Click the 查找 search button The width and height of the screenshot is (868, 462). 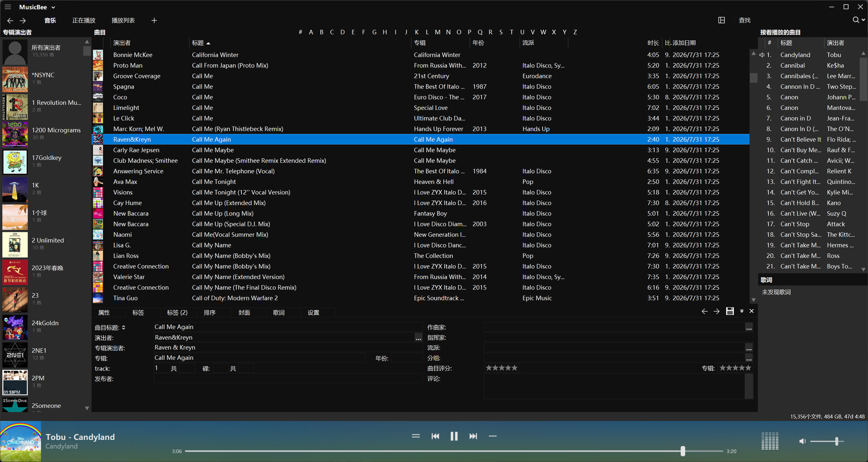click(744, 20)
